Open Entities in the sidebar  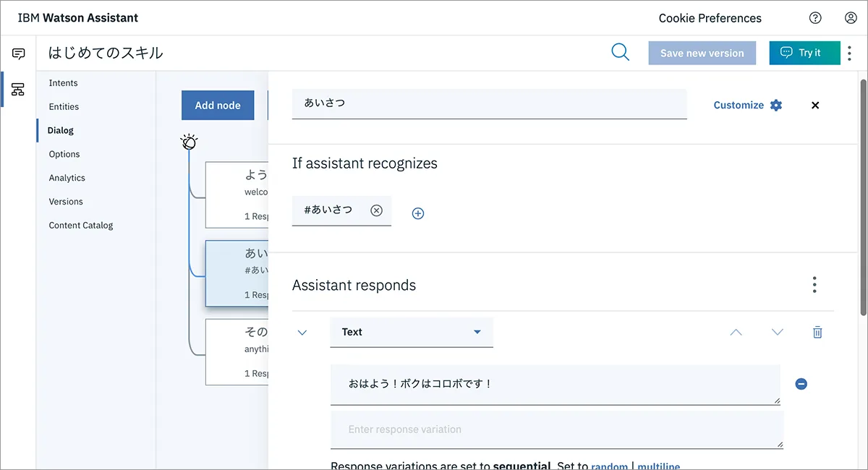[x=64, y=106]
